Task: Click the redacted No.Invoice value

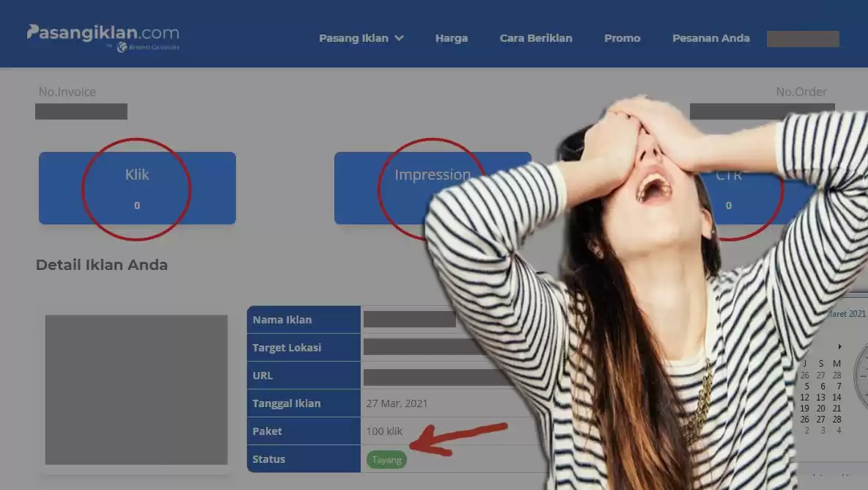Action: click(81, 111)
